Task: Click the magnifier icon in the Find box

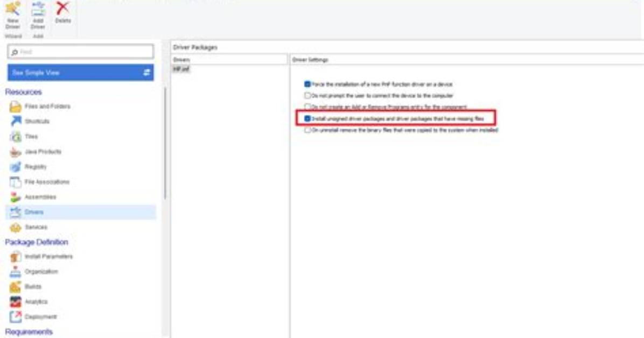Action: point(15,52)
